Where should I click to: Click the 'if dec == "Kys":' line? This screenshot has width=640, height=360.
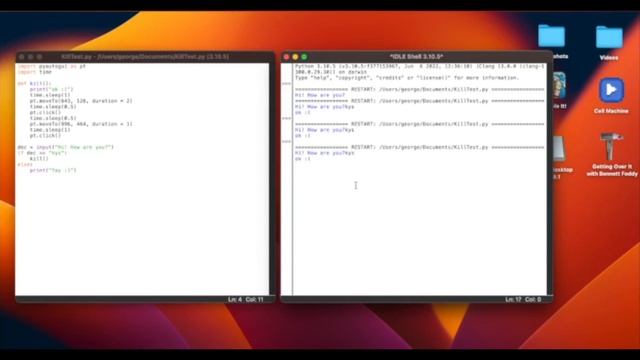coord(42,153)
